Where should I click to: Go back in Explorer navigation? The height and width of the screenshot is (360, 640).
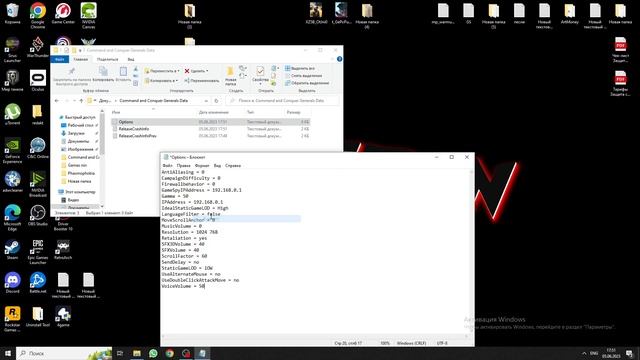coord(57,101)
